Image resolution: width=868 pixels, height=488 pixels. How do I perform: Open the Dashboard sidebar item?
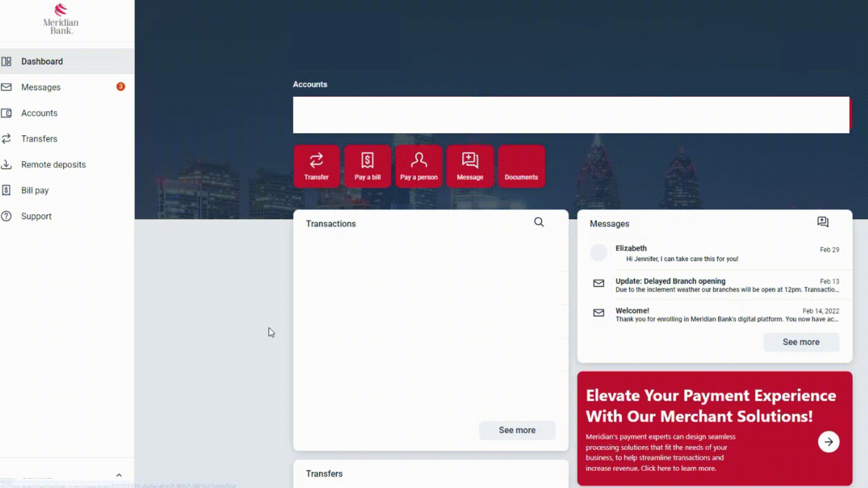67,61
